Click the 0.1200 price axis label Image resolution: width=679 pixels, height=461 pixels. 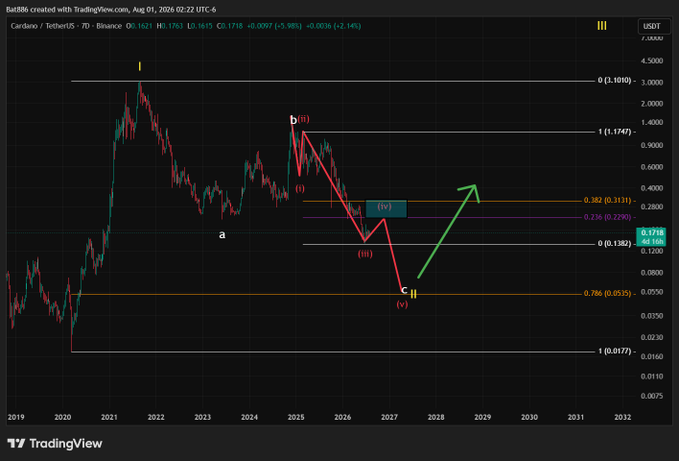(652, 251)
